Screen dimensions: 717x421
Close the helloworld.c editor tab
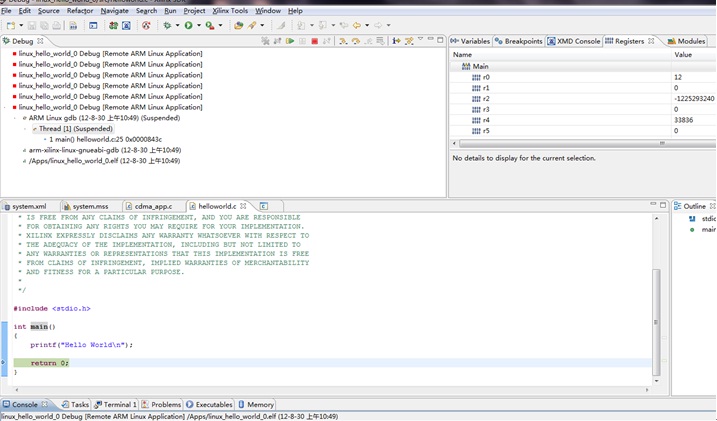243,206
